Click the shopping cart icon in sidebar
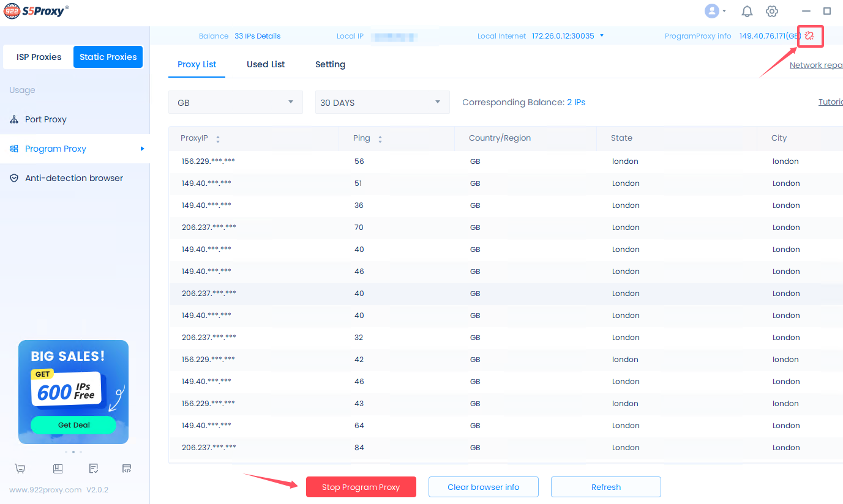This screenshot has height=504, width=843. (x=20, y=469)
